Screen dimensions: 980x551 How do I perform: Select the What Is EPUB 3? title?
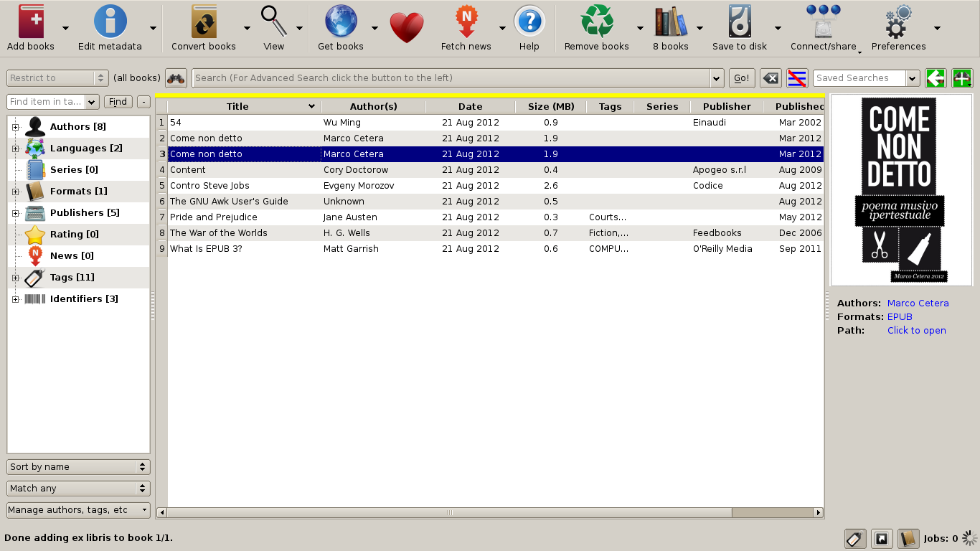click(x=205, y=249)
